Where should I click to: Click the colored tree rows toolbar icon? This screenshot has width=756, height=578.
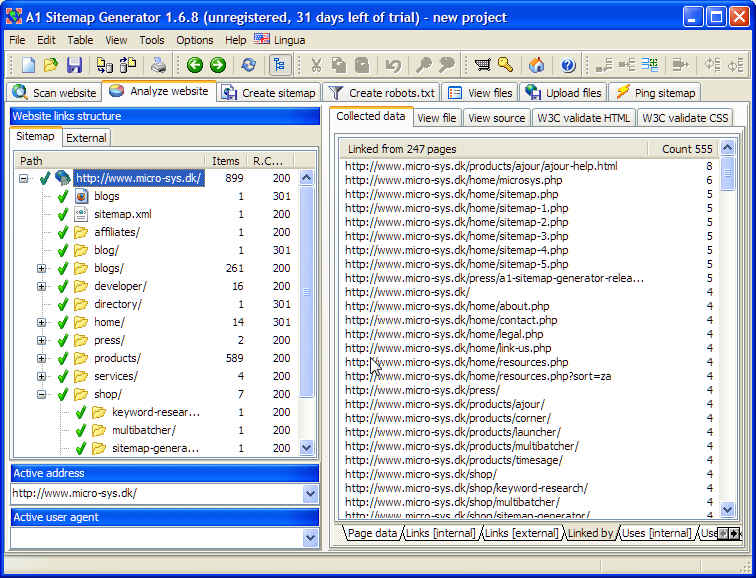click(649, 65)
